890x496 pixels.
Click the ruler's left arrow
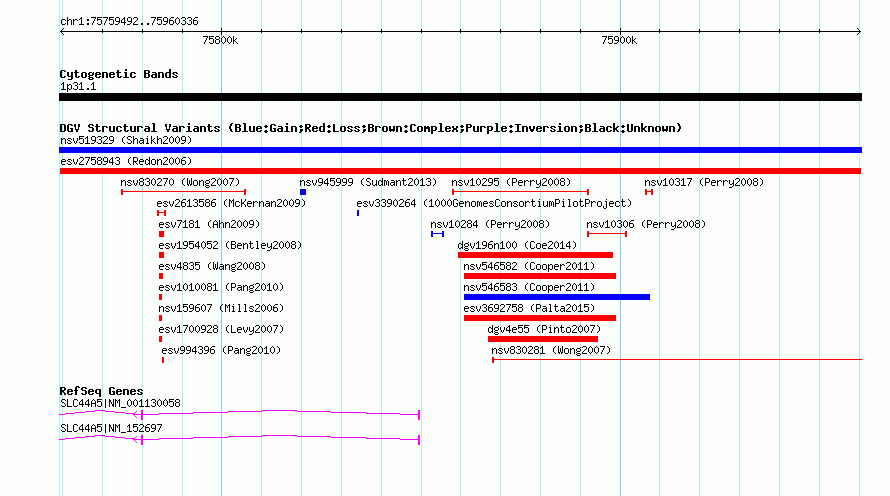(62, 32)
